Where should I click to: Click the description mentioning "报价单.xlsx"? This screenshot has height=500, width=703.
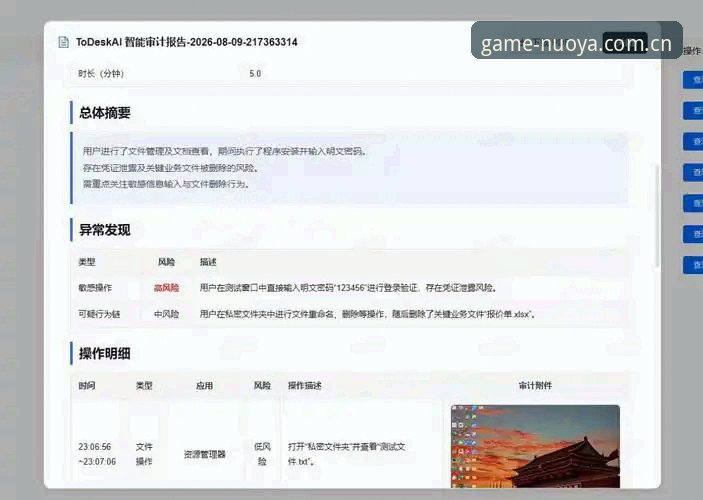click(x=368, y=314)
